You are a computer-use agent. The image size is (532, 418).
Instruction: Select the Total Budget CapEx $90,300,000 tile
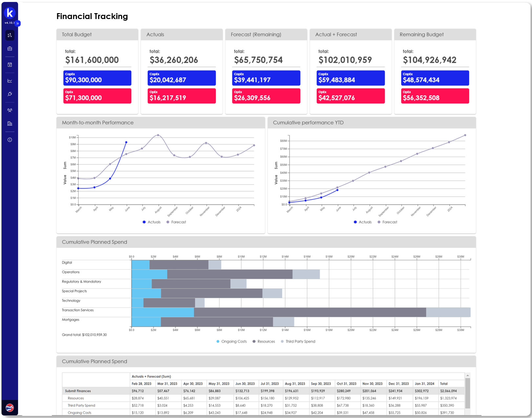(x=97, y=78)
